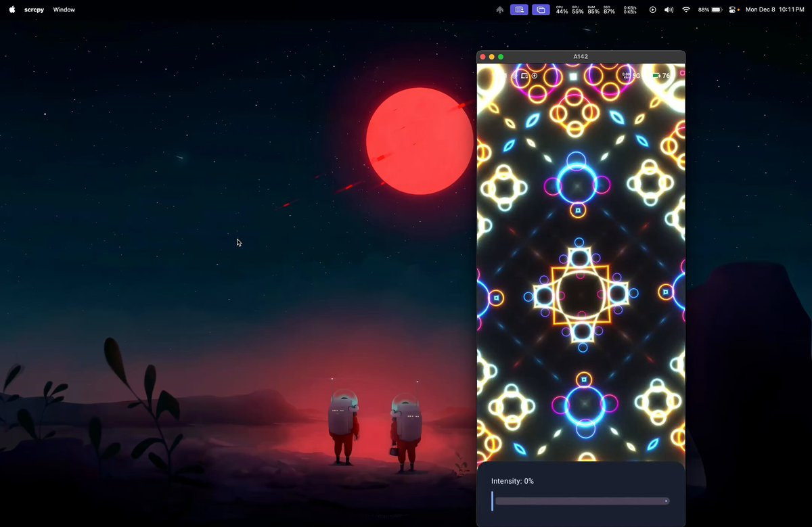Screen dimensions: 812x527
Task: Open the Wi-Fi menu icon
Action: click(x=686, y=10)
